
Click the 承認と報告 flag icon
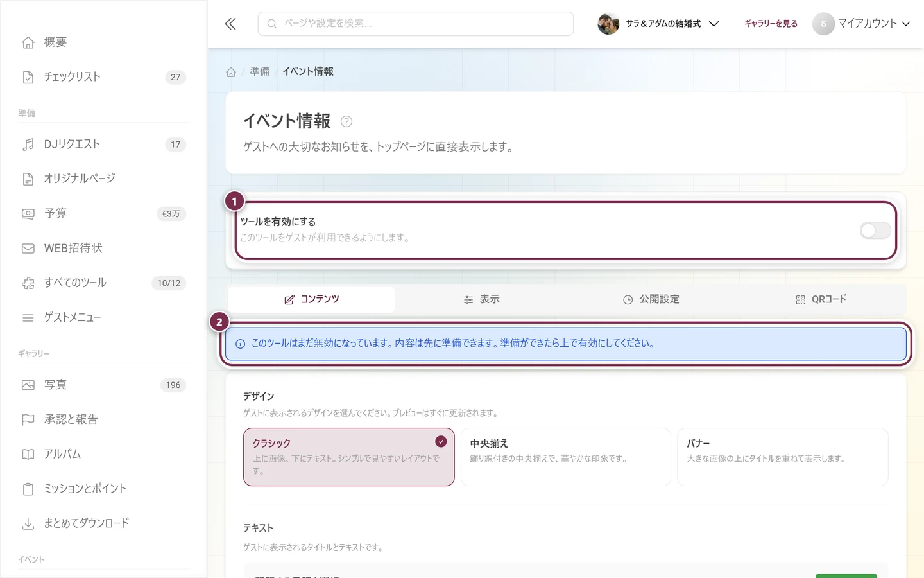(28, 420)
